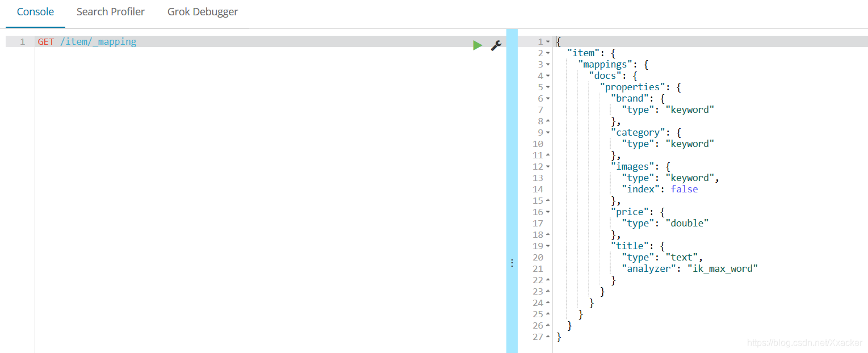868x353 pixels.
Task: Place cursor in GET /item/_mapping request line
Action: click(x=270, y=41)
